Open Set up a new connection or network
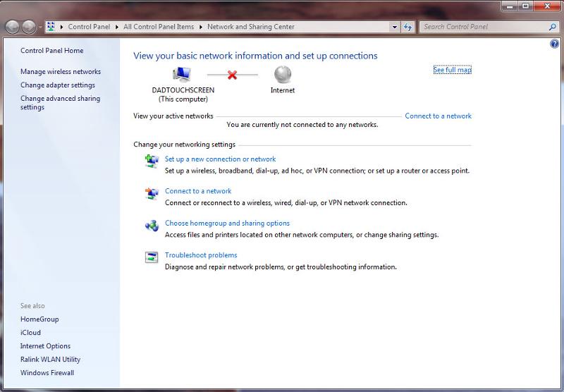The width and height of the screenshot is (564, 392). pyautogui.click(x=220, y=159)
